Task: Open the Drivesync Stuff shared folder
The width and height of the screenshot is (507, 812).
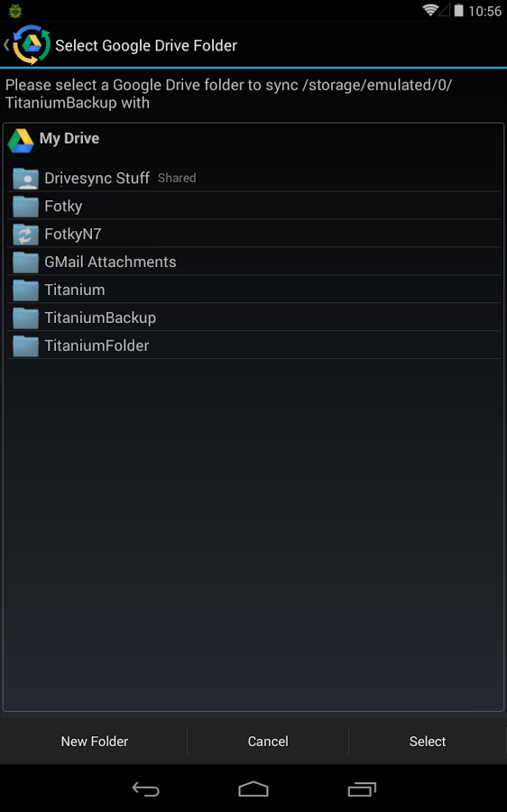Action: click(x=253, y=178)
